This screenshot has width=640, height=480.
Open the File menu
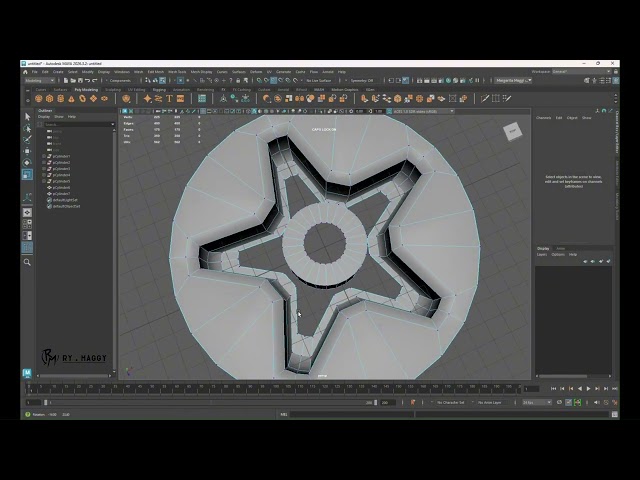35,72
